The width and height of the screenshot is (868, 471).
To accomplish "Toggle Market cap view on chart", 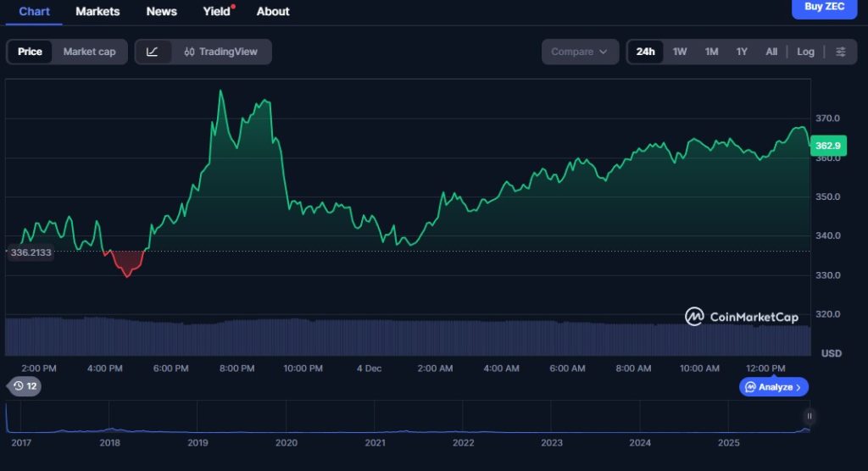I will point(89,52).
